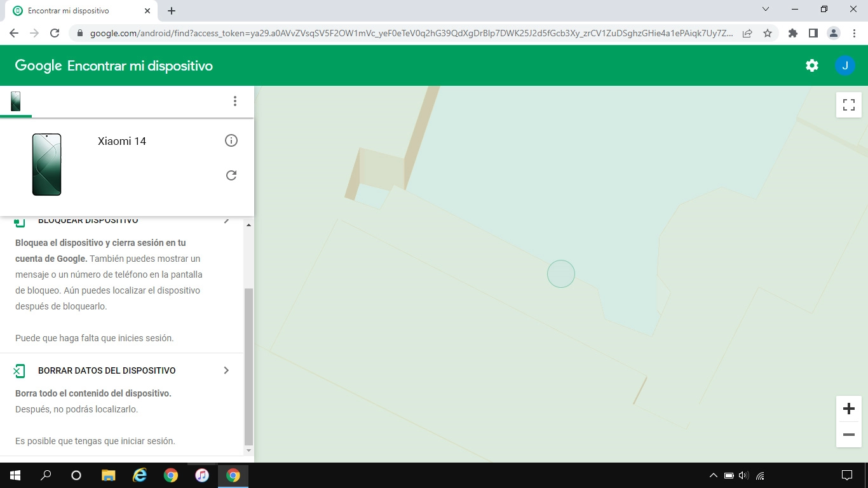Image resolution: width=868 pixels, height=488 pixels.
Task: Open the Chrome profile icon
Action: point(834,33)
